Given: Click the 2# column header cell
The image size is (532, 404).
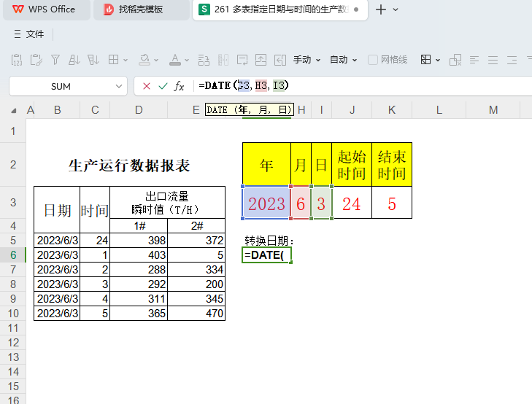Looking at the screenshot, I should (196, 226).
